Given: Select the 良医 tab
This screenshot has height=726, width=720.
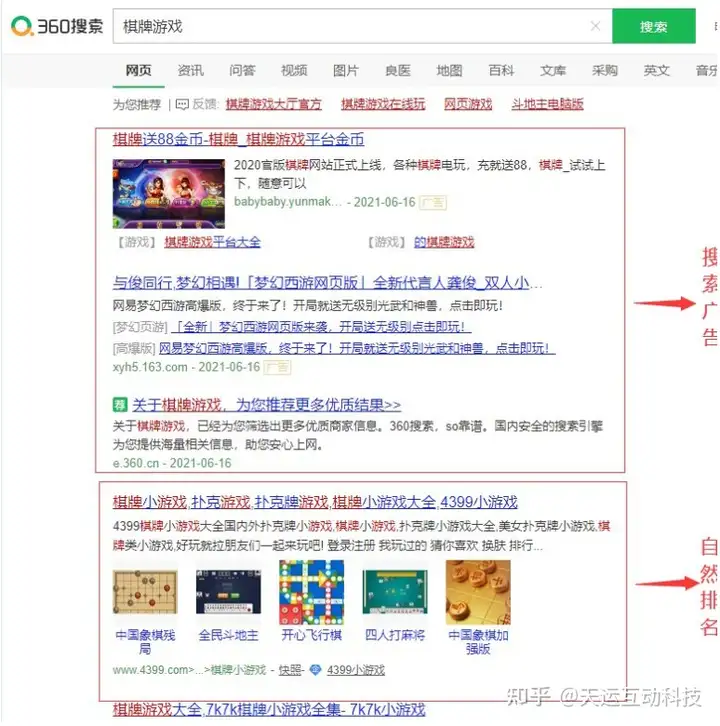Looking at the screenshot, I should tap(398, 70).
